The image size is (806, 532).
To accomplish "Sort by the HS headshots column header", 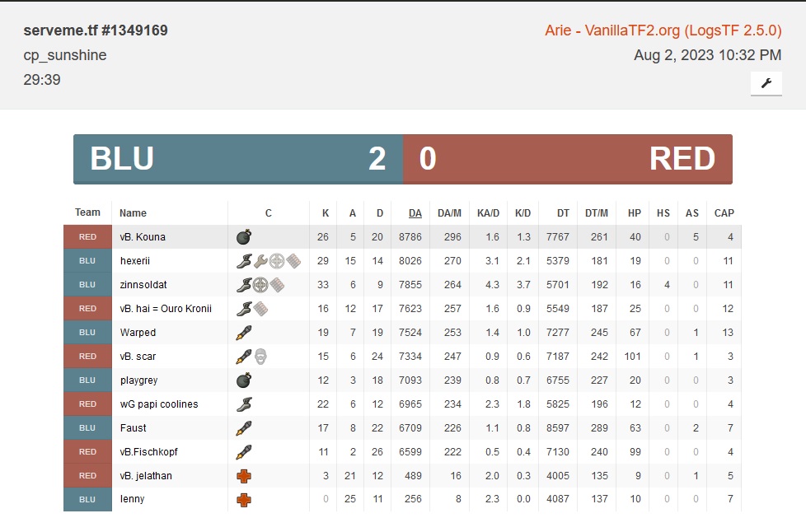I will pyautogui.click(x=663, y=213).
